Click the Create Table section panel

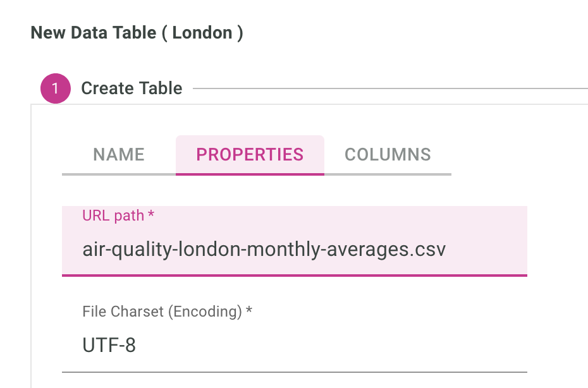point(294,190)
